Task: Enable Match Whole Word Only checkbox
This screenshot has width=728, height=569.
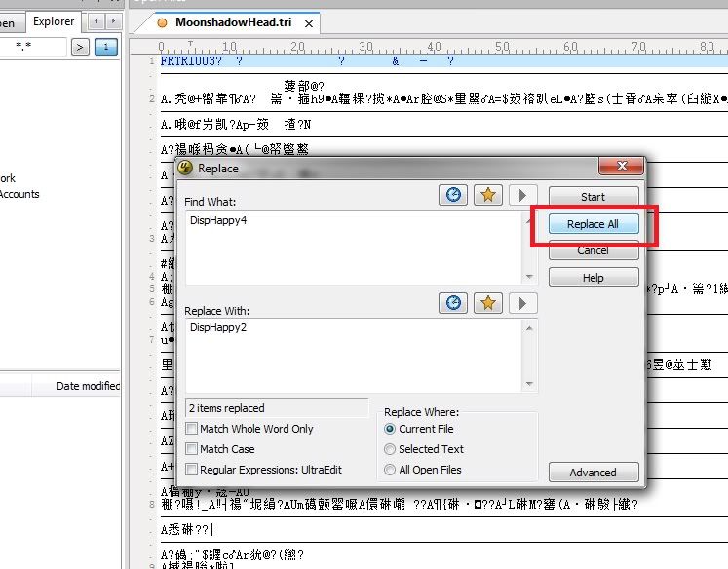Action: (192, 429)
